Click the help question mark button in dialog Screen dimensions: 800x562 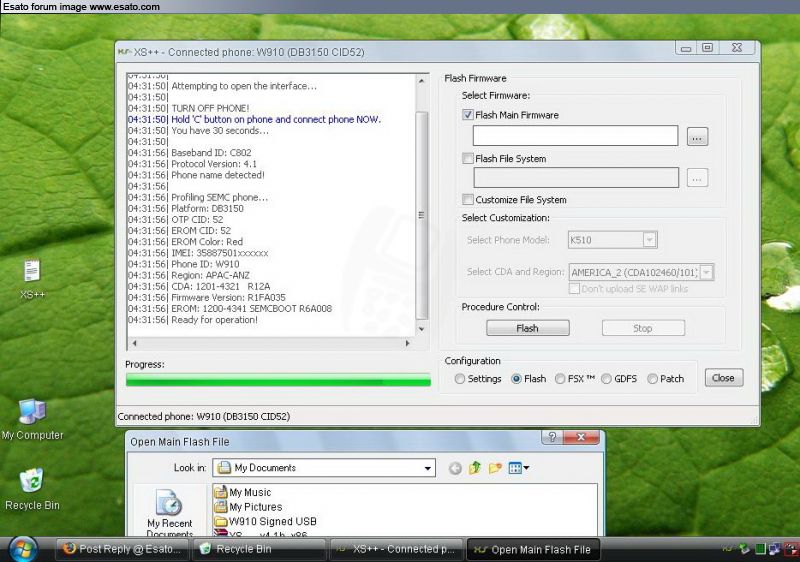[x=552, y=437]
